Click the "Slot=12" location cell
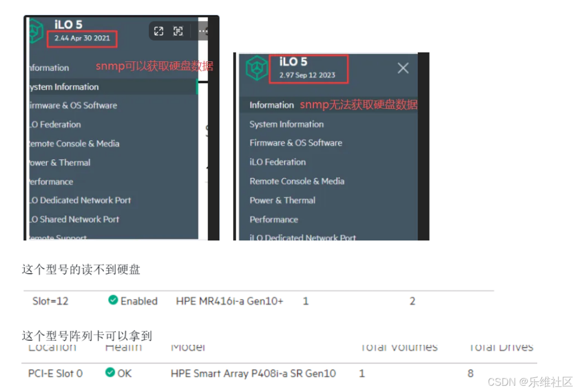575x392 pixels. [x=50, y=301]
